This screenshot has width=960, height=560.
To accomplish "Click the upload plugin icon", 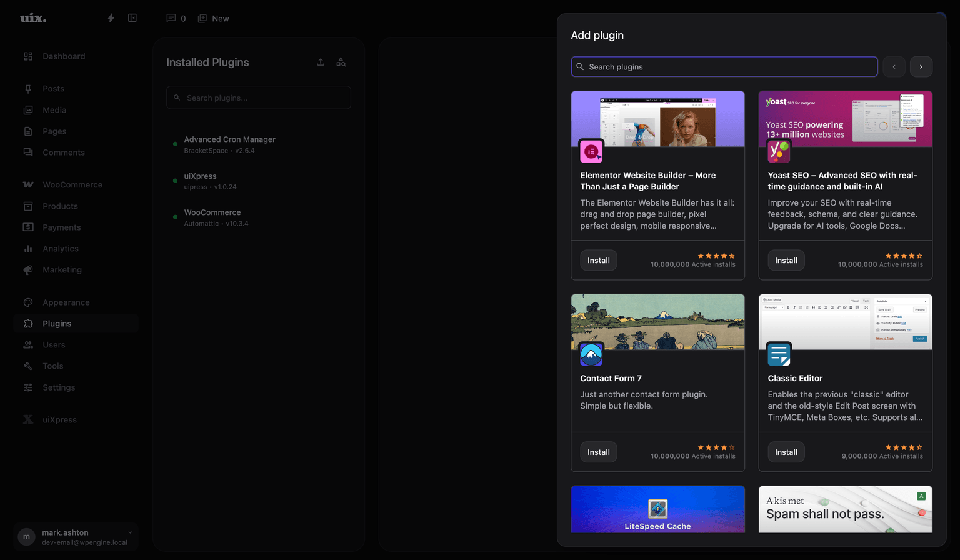I will tap(321, 62).
